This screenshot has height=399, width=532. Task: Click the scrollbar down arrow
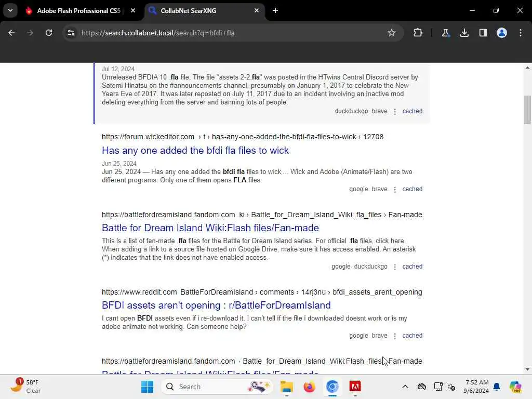click(527, 369)
